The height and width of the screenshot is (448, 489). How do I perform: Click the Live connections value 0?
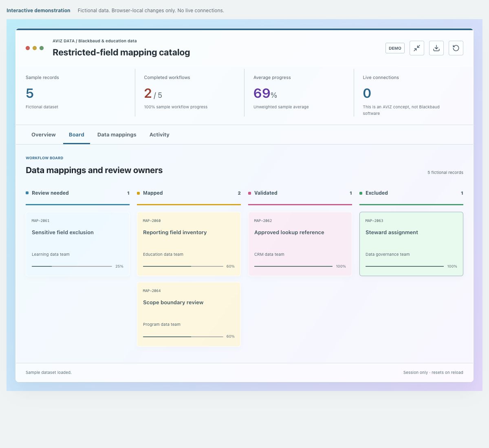pyautogui.click(x=367, y=93)
